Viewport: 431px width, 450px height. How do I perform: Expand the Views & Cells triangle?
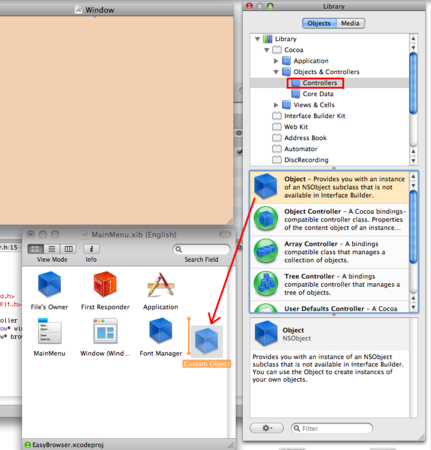[276, 105]
